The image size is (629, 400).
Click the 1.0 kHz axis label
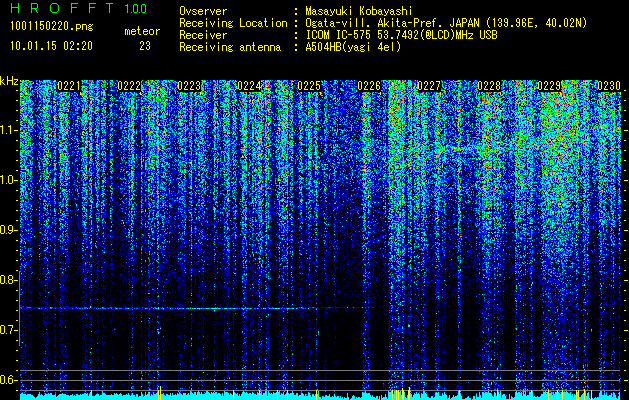(x=8, y=180)
